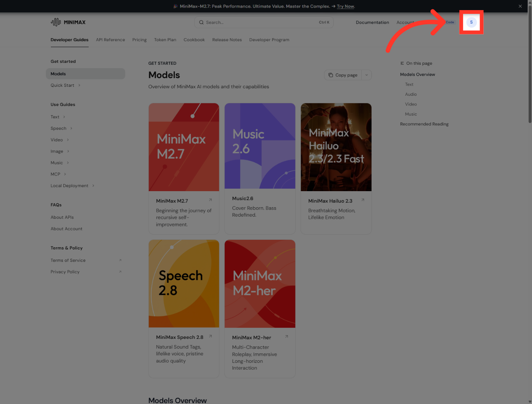Viewport: 532px width, 404px height.
Task: Click inside the Search input field
Action: [x=264, y=22]
